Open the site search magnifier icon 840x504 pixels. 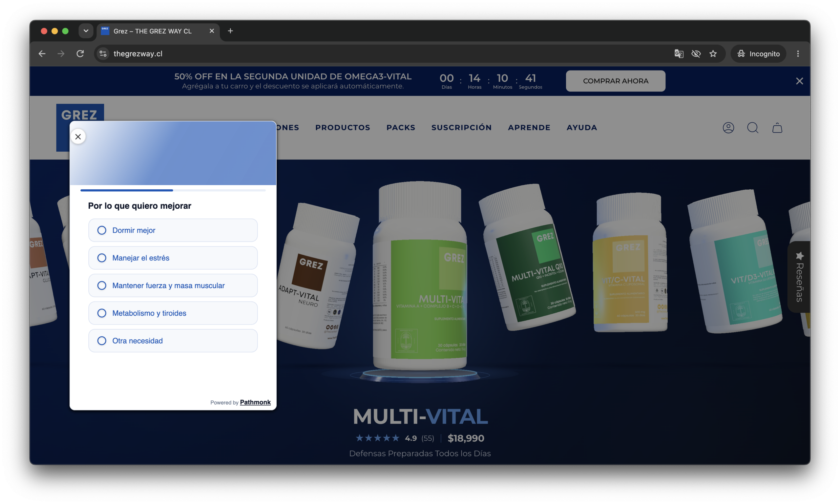coord(753,128)
